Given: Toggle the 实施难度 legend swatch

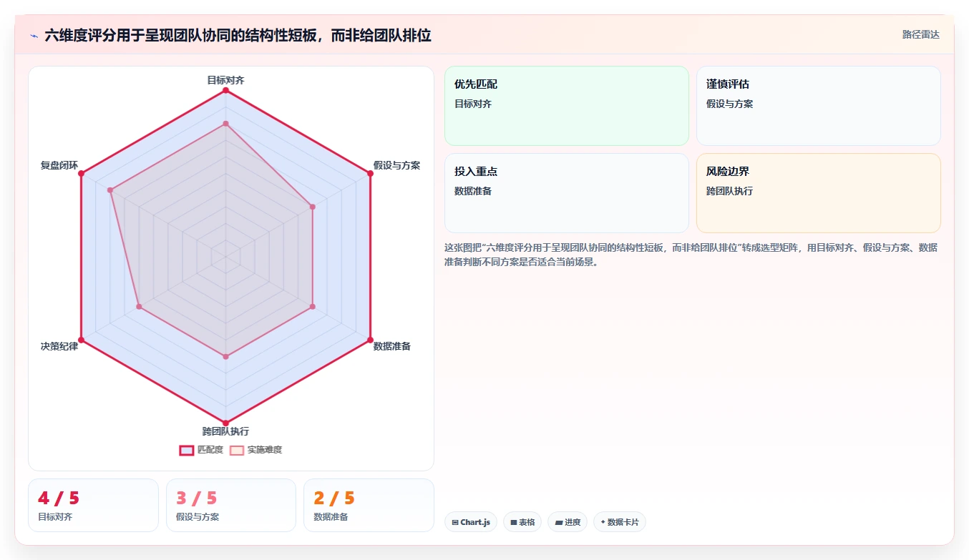Looking at the screenshot, I should [237, 451].
